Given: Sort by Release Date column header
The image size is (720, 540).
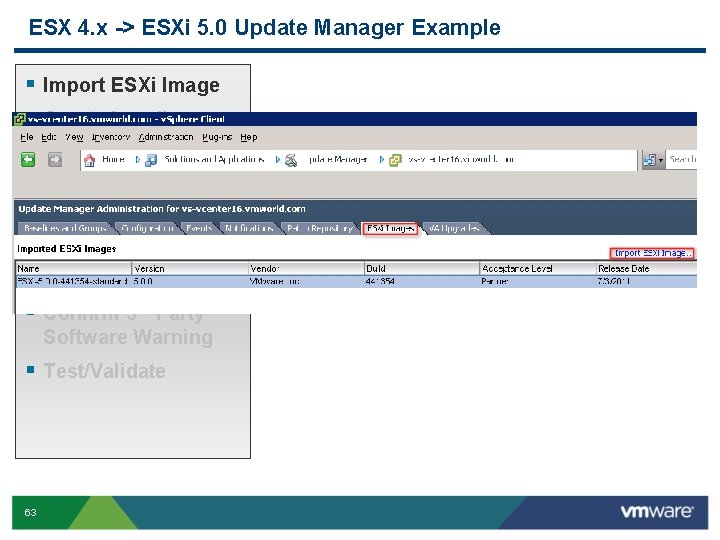Looking at the screenshot, I should coord(647,268).
